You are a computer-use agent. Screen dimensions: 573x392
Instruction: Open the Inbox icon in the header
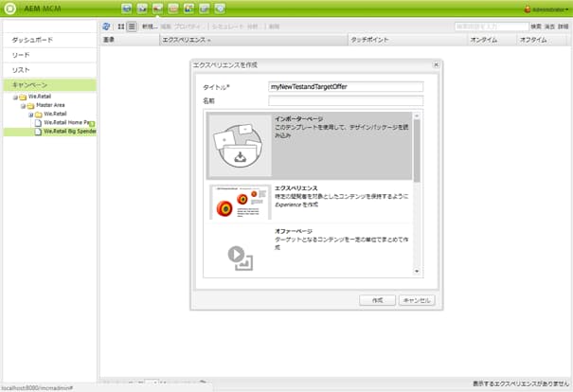173,8
